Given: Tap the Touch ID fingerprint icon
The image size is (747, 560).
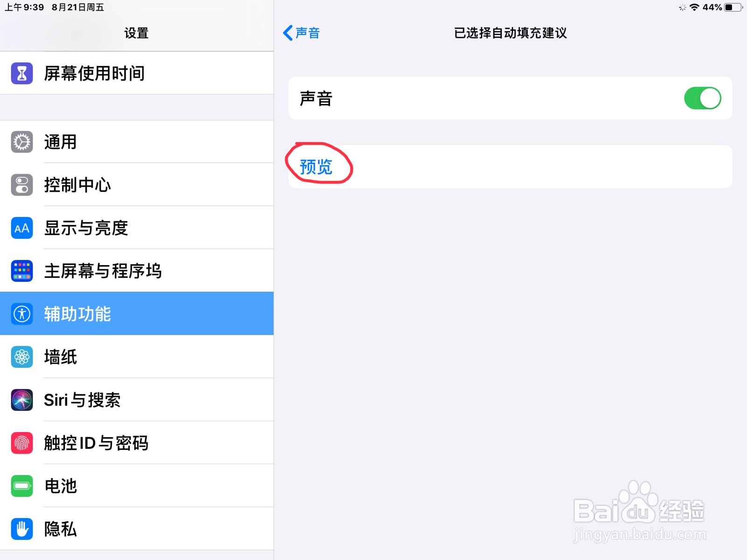Looking at the screenshot, I should [x=22, y=443].
